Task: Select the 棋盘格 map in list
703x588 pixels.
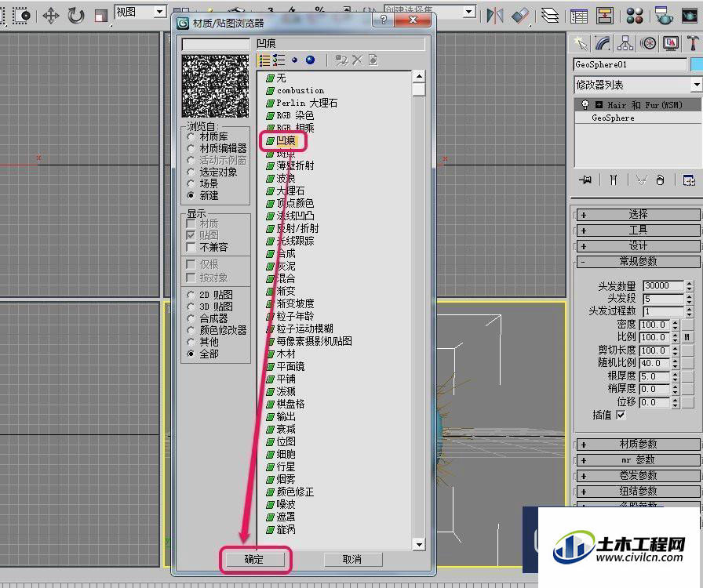Action: (x=290, y=404)
